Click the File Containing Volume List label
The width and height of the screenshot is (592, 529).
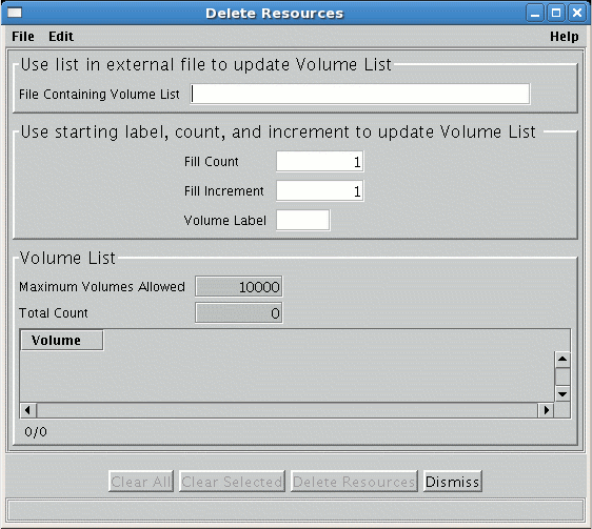point(99,94)
